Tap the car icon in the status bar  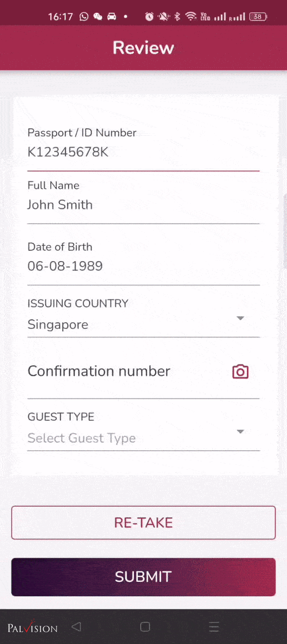pos(111,17)
